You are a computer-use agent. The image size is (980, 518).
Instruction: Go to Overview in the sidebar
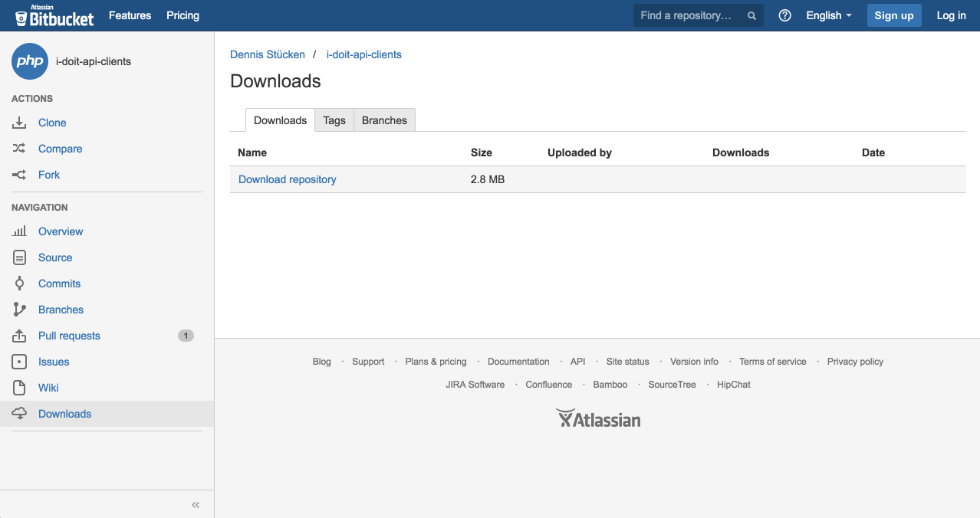pyautogui.click(x=61, y=231)
